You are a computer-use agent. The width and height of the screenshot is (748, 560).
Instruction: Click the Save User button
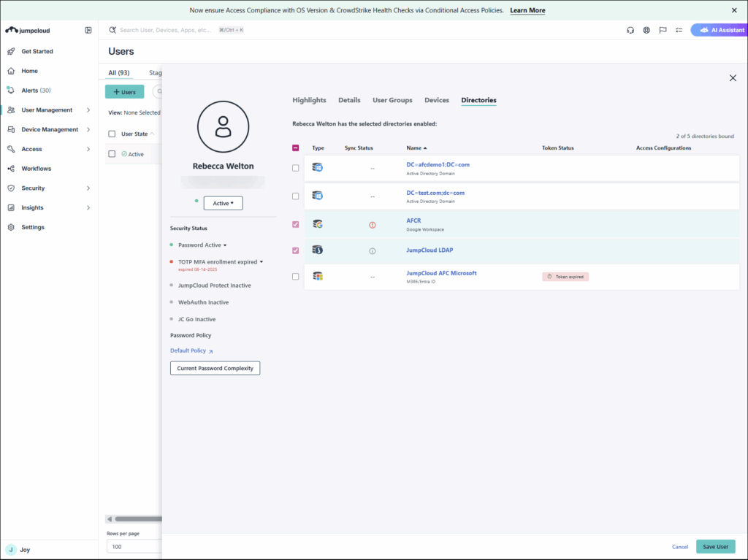(715, 547)
